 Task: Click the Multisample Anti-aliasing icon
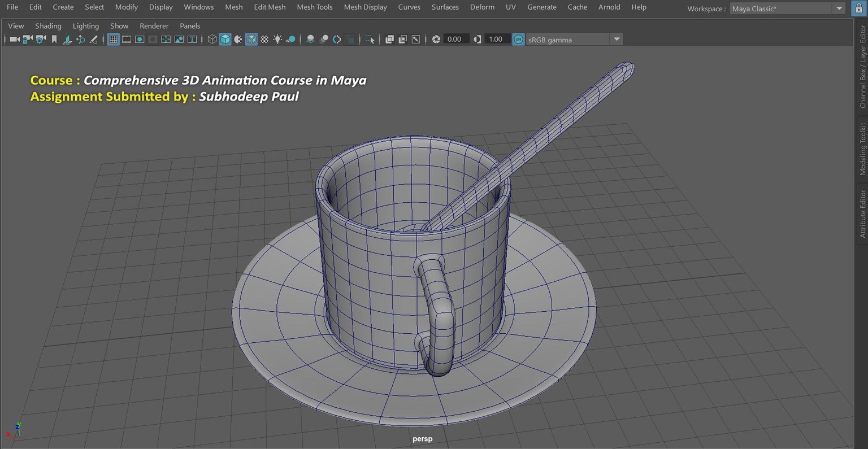tap(337, 40)
